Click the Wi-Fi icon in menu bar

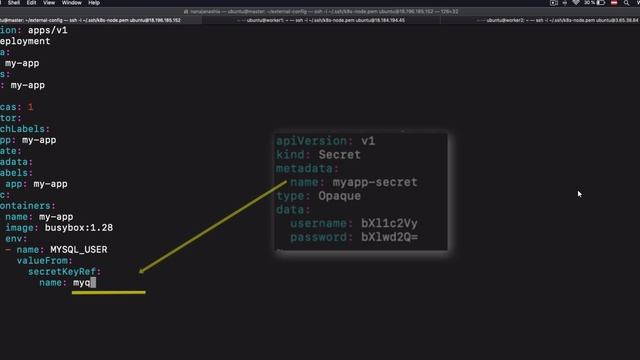click(576, 3)
